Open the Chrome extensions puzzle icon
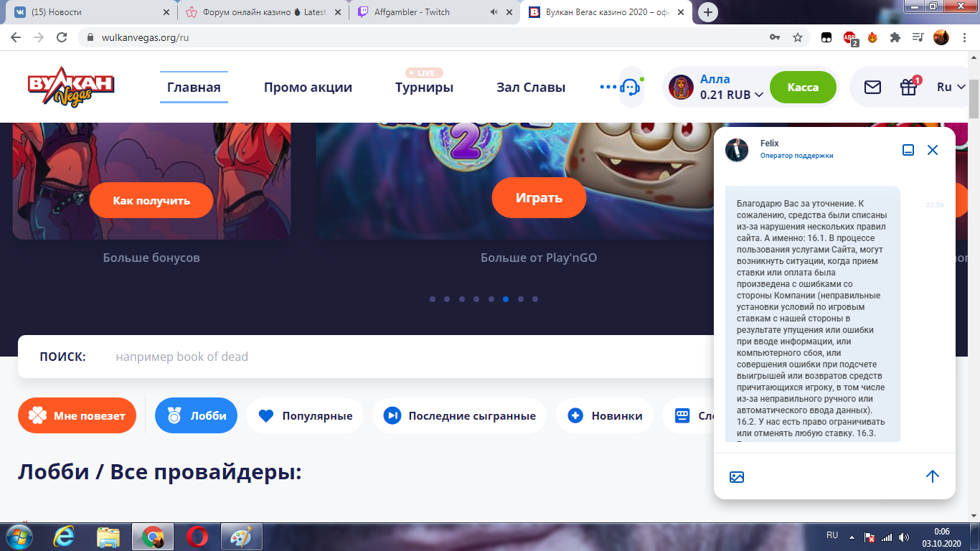The height and width of the screenshot is (551, 980). [x=895, y=37]
